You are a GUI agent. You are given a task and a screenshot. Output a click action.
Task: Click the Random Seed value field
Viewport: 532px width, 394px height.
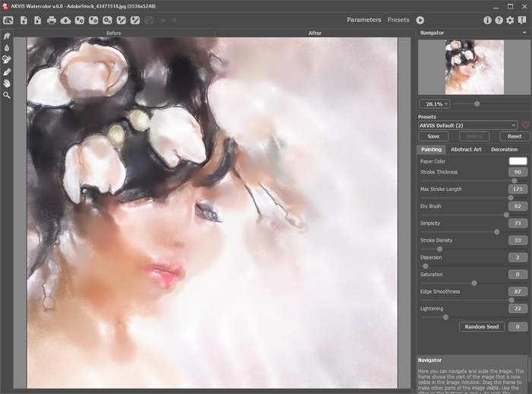click(x=518, y=327)
